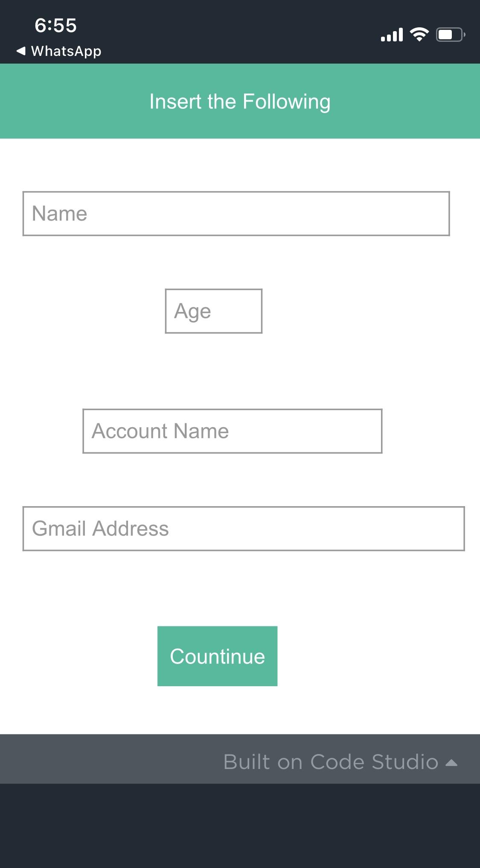The image size is (480, 868).
Task: Tap the battery indicator icon
Action: (x=451, y=35)
